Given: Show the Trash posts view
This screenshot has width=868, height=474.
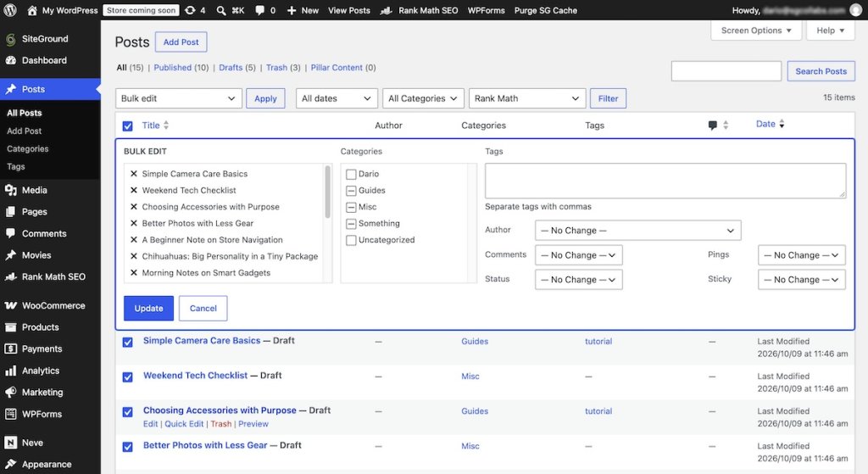Looking at the screenshot, I should point(276,68).
